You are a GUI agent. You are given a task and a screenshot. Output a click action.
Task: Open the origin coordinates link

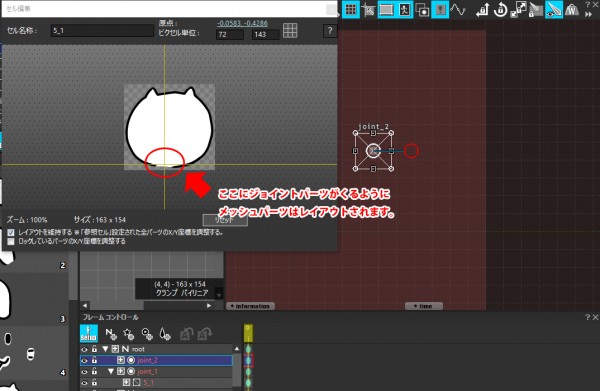(x=242, y=23)
